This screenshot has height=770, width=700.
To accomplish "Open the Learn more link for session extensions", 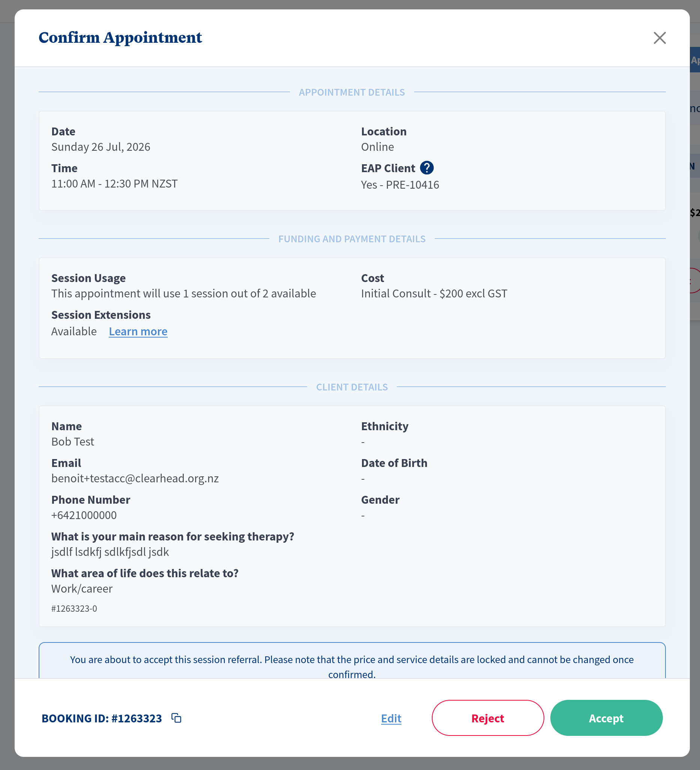I will tap(138, 331).
